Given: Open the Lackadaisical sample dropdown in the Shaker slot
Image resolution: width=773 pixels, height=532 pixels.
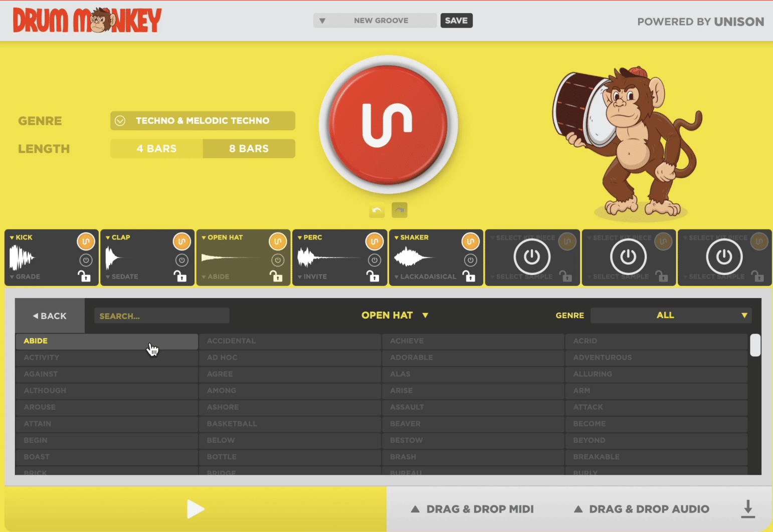Looking at the screenshot, I should pos(425,277).
